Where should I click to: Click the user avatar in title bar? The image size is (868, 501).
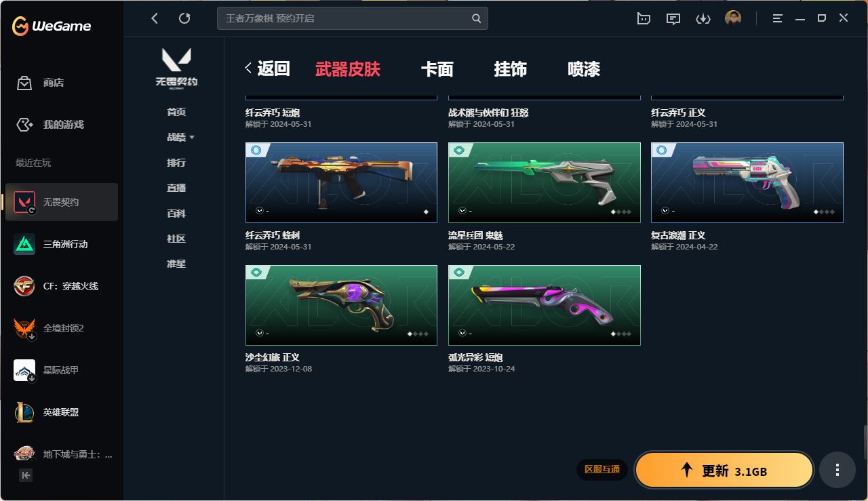pyautogui.click(x=732, y=18)
